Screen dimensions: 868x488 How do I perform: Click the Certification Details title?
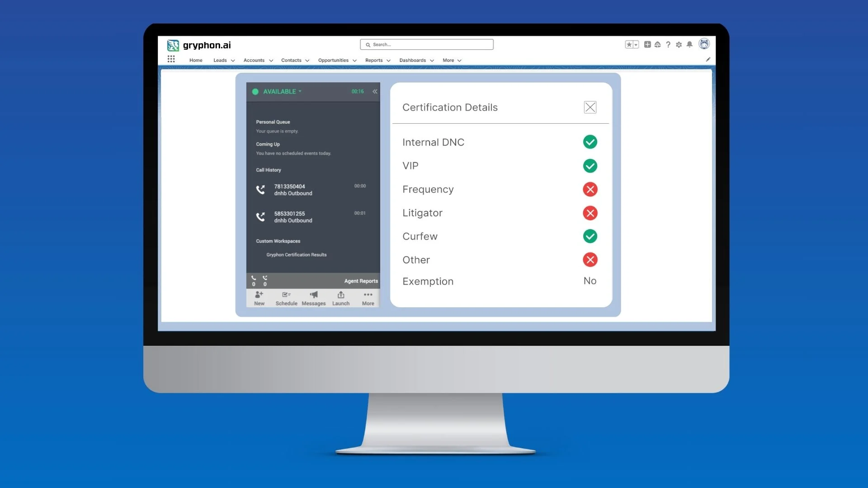[450, 108]
